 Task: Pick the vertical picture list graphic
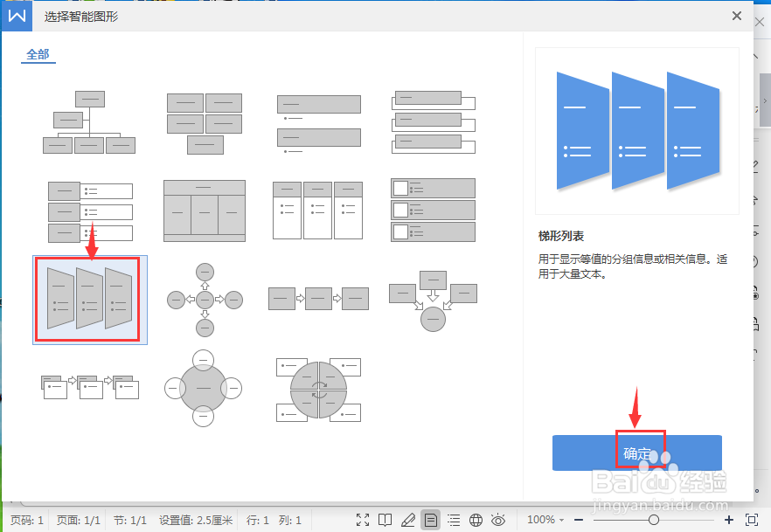click(434, 211)
